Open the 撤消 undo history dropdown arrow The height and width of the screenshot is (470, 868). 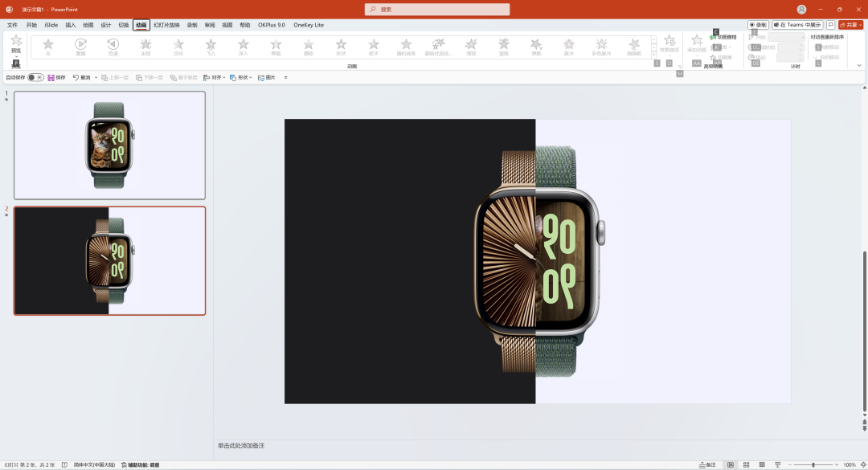[x=96, y=77]
